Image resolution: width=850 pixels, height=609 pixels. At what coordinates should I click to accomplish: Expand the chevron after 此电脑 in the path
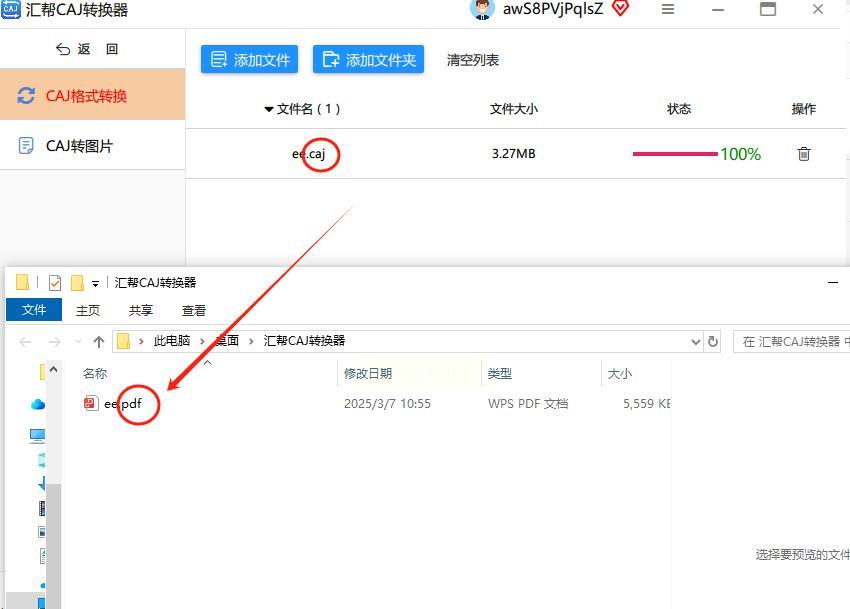click(x=202, y=341)
